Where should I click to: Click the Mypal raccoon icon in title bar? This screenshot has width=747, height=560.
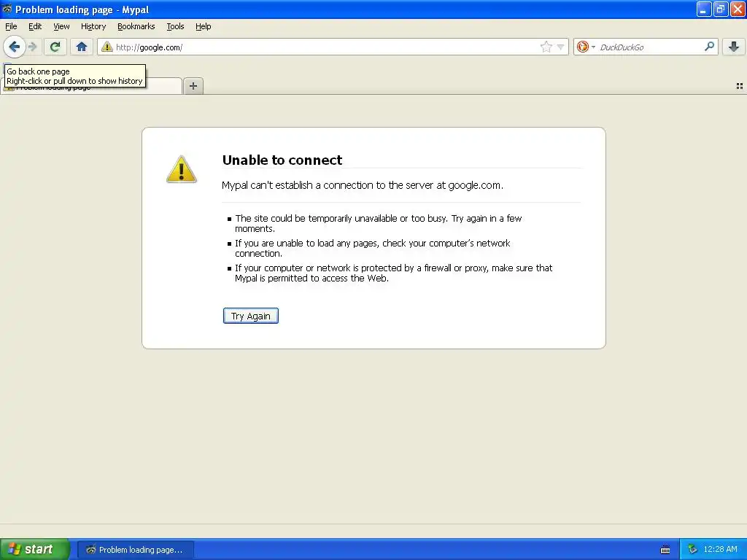7,9
